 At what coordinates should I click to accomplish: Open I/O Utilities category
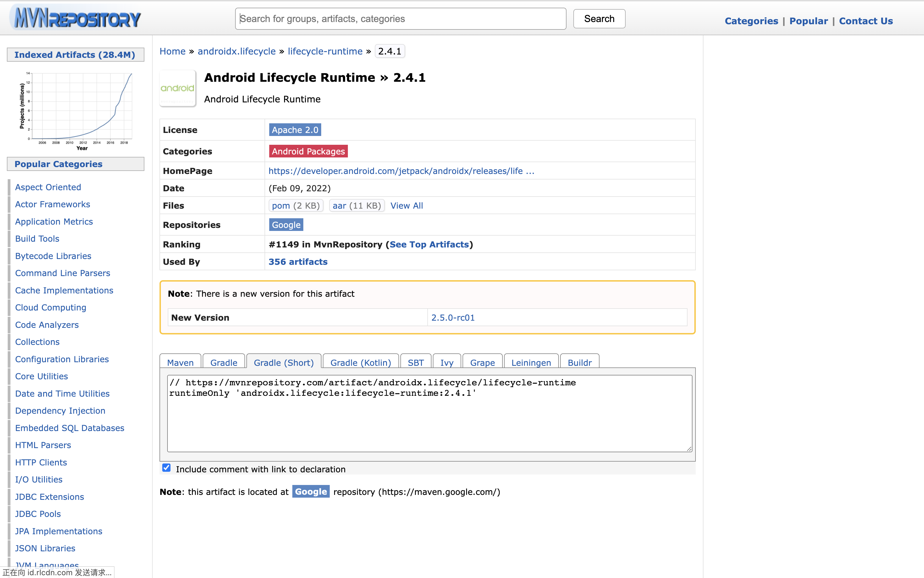38,479
